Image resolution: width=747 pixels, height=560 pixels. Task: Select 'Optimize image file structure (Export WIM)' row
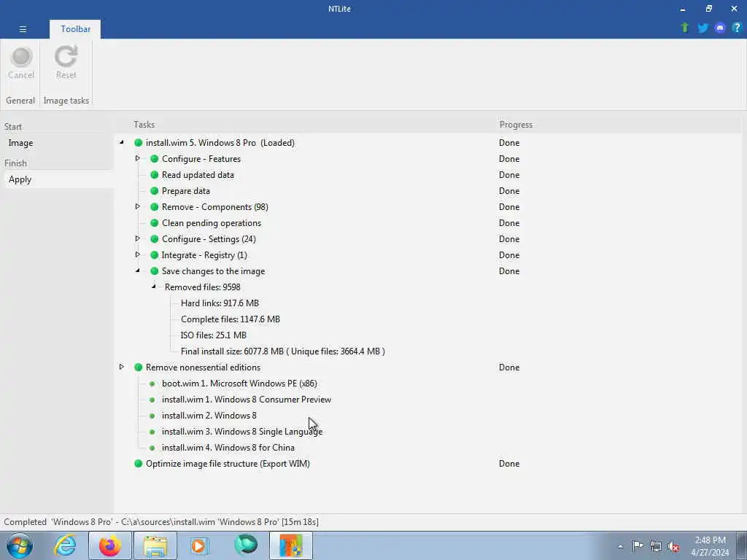pos(228,463)
